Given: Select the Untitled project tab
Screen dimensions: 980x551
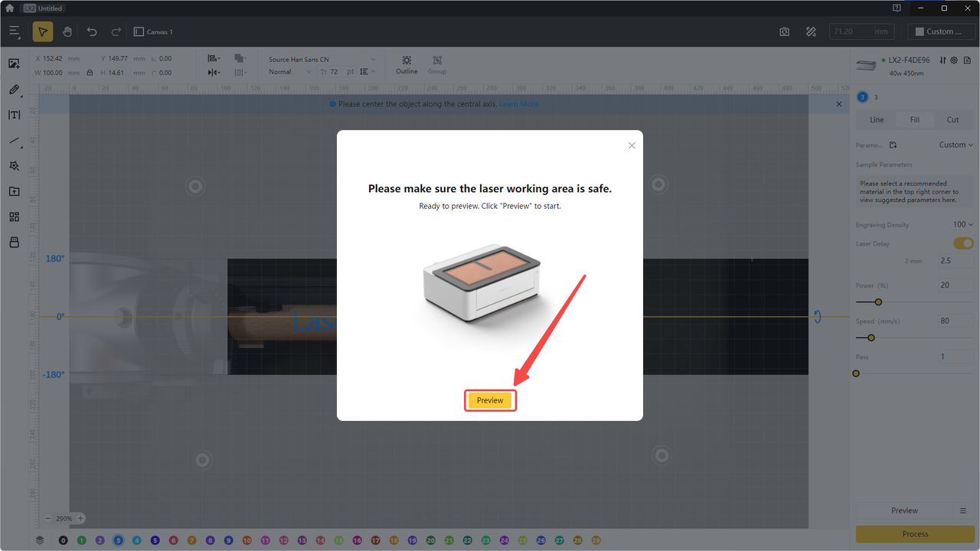Looking at the screenshot, I should [x=44, y=8].
